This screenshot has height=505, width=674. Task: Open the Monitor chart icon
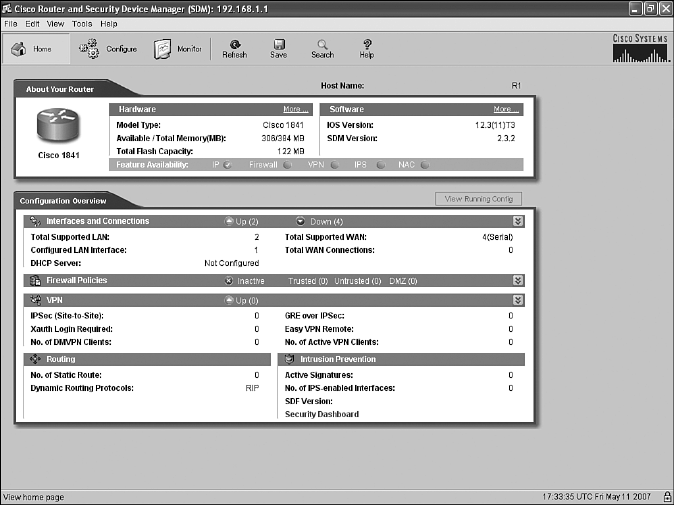click(162, 49)
